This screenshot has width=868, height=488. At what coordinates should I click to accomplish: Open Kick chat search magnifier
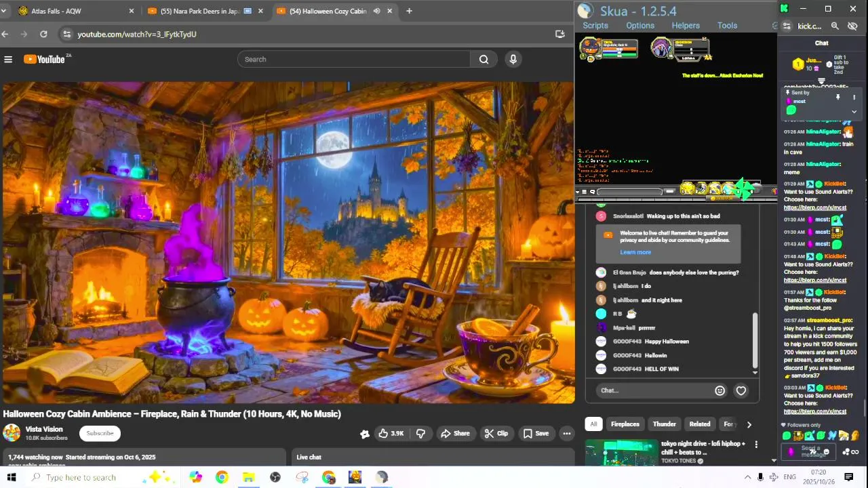pyautogui.click(x=835, y=26)
